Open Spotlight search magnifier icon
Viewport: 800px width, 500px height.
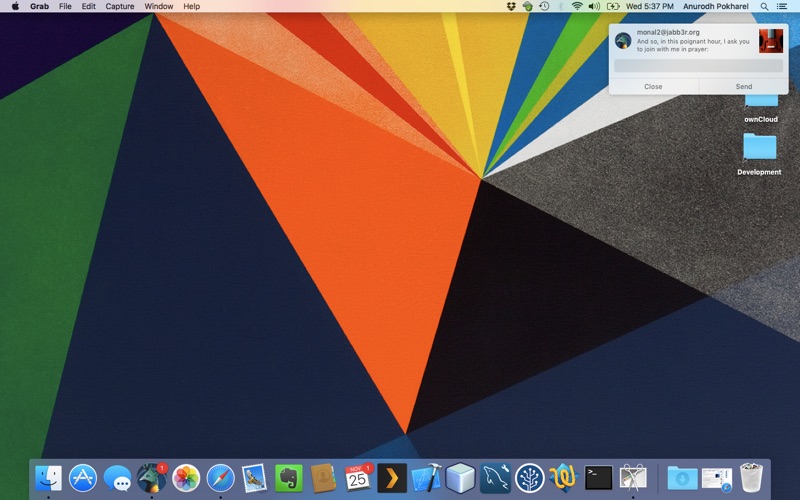765,6
